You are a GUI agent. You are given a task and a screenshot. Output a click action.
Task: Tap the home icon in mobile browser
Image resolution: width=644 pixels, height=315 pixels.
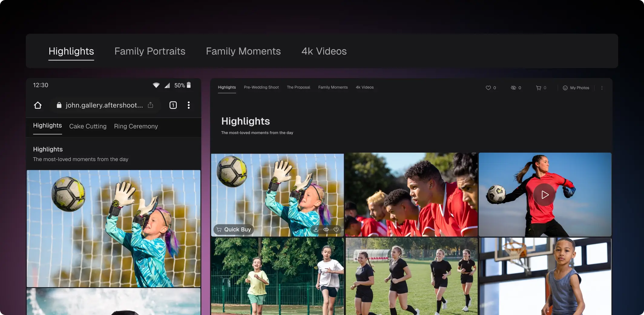point(38,105)
